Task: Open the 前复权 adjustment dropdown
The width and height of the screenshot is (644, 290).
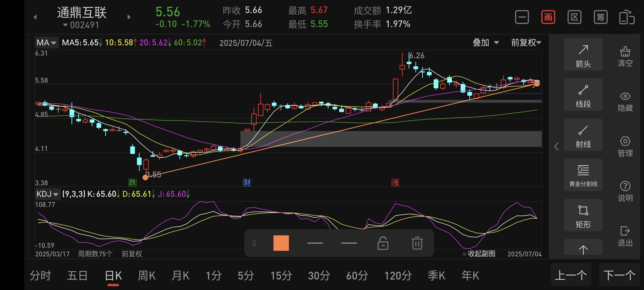Action: pyautogui.click(x=526, y=42)
